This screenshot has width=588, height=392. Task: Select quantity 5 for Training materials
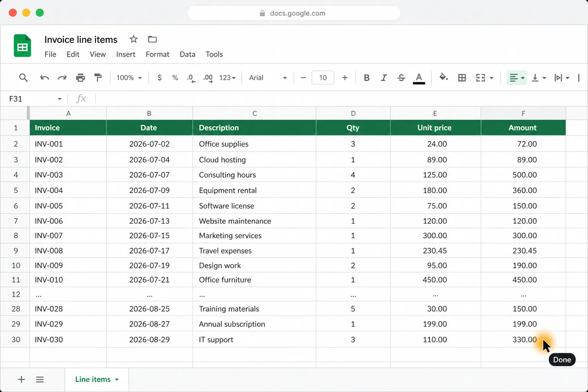tap(353, 309)
